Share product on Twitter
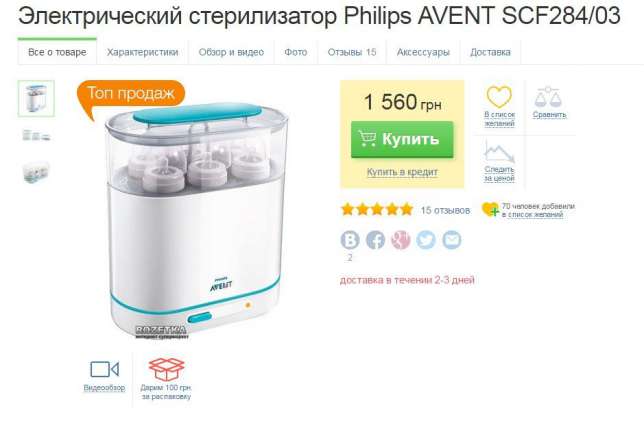Viewport: 644px width, 421px height. 426,240
